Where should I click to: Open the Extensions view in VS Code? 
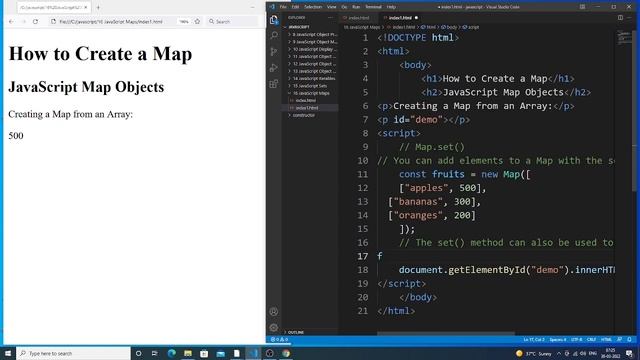(274, 84)
